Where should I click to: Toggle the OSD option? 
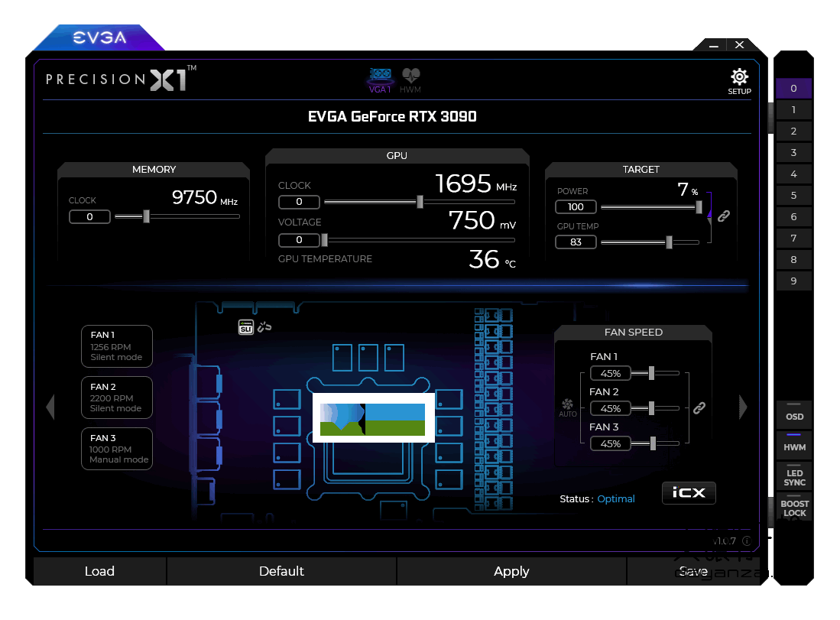click(794, 415)
